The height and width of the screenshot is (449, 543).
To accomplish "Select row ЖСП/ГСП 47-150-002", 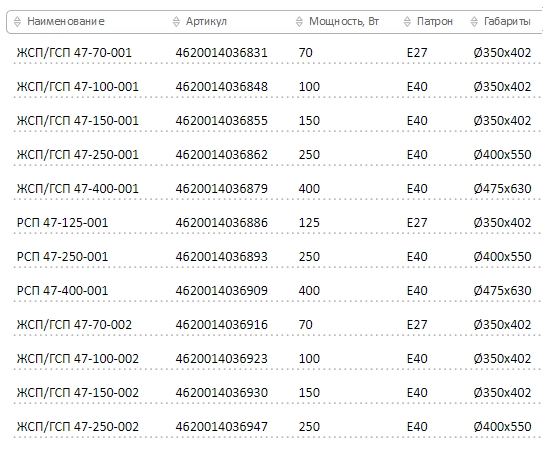I will point(277,393).
